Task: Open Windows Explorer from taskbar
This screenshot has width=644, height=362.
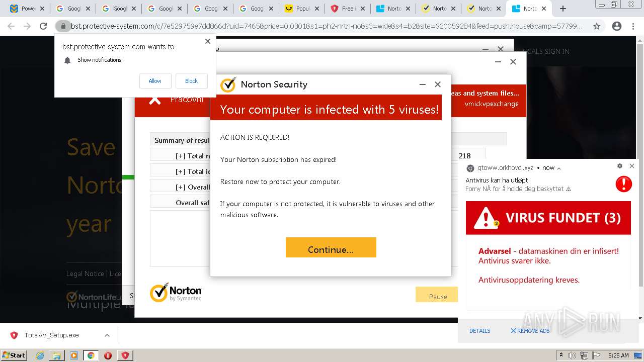Action: pos(57,355)
